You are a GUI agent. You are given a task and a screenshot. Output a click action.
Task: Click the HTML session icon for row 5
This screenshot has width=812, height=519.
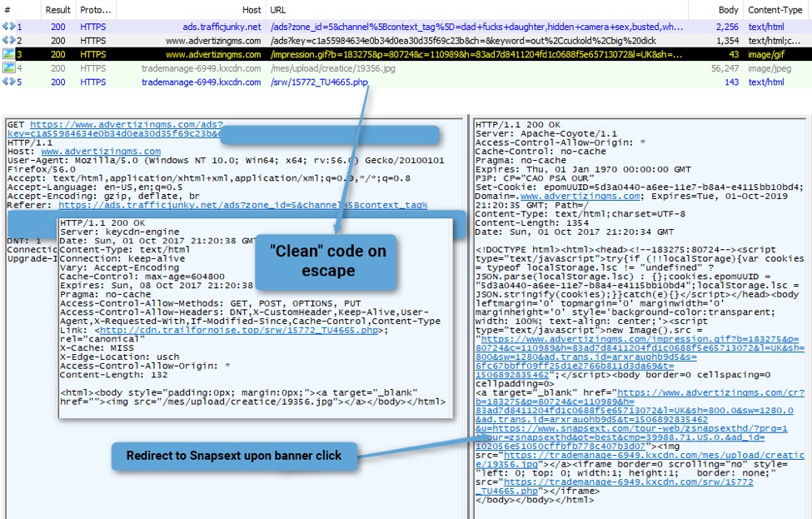tap(8, 82)
